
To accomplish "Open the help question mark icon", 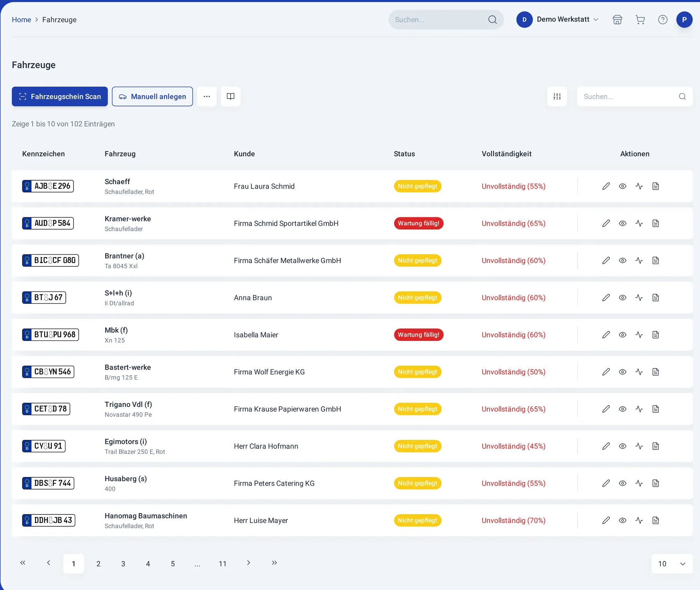I will [663, 20].
